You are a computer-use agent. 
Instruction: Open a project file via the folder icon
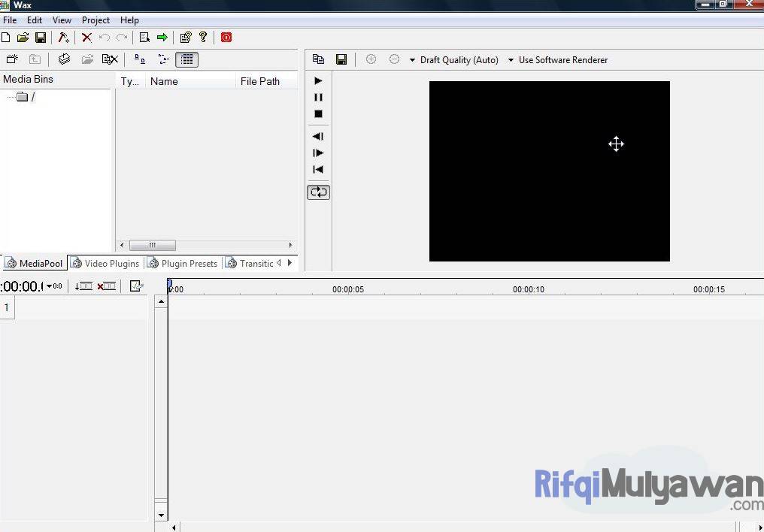(23, 37)
